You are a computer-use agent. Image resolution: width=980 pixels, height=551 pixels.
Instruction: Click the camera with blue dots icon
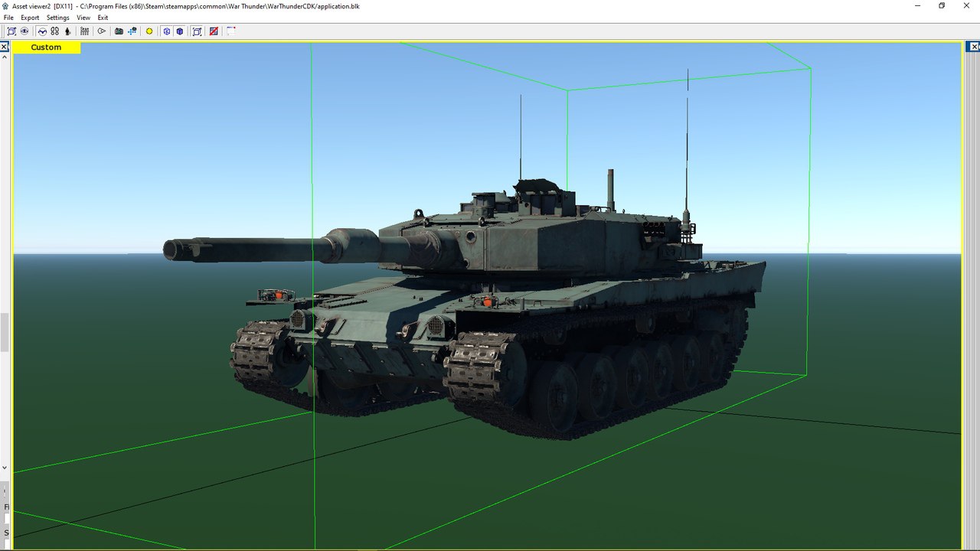coord(132,31)
